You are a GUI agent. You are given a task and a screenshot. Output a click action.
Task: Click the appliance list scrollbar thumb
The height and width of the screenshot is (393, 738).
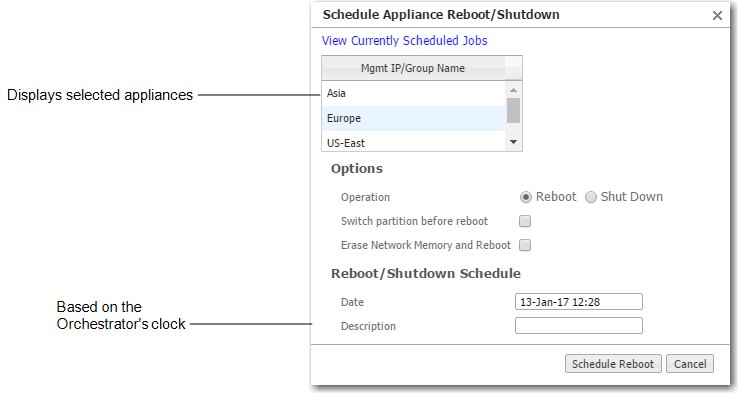point(513,111)
